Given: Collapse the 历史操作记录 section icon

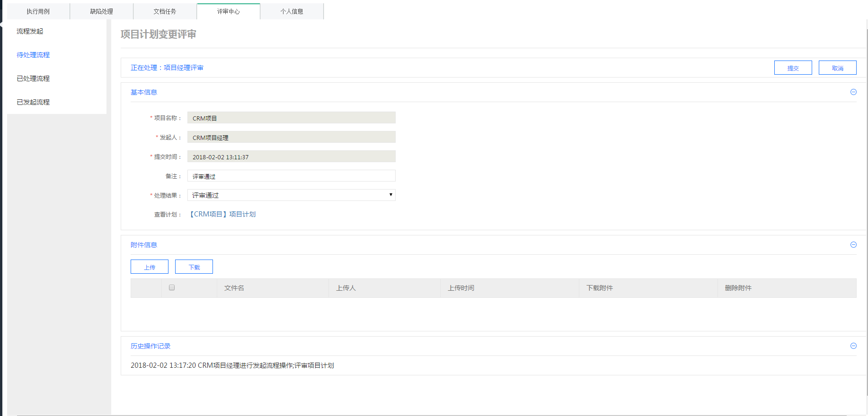Looking at the screenshot, I should coord(853,346).
